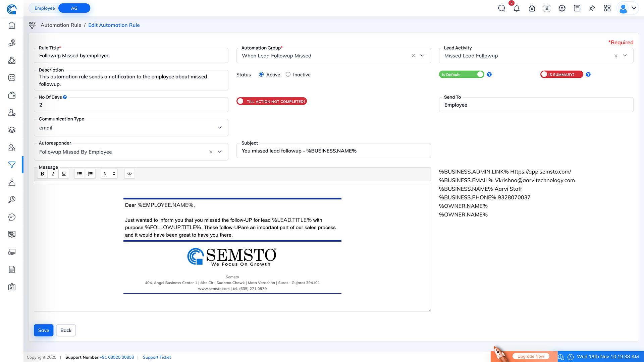
Task: Open the apps grid icon
Action: click(x=607, y=8)
